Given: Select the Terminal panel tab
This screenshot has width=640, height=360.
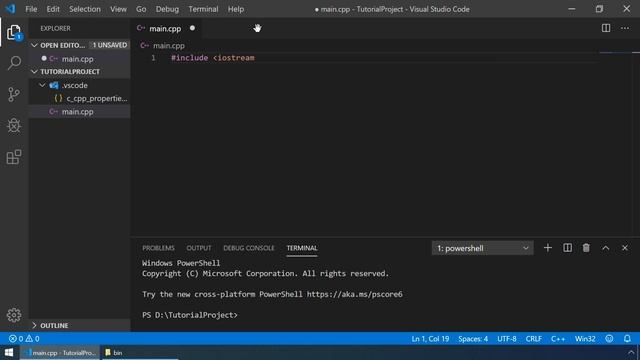Looking at the screenshot, I should (302, 248).
